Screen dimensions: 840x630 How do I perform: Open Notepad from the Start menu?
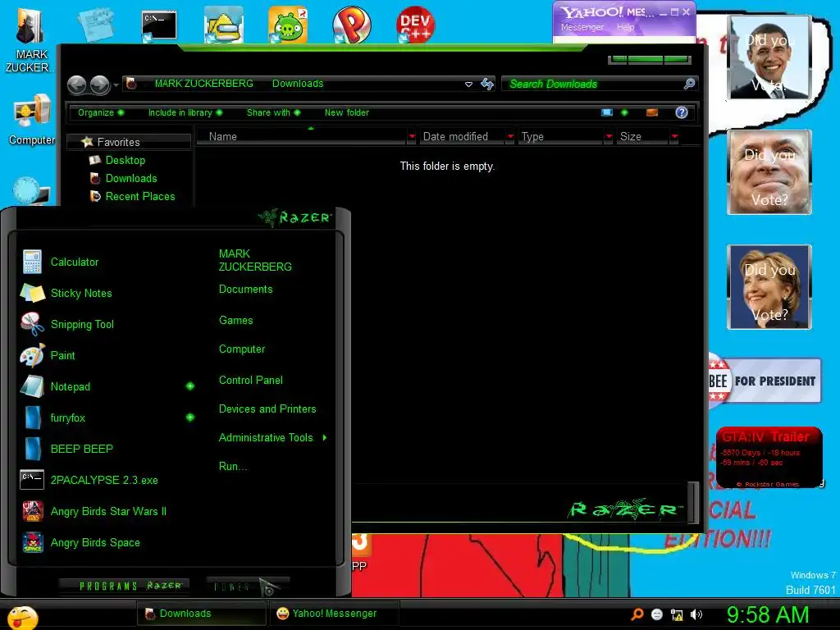point(71,386)
